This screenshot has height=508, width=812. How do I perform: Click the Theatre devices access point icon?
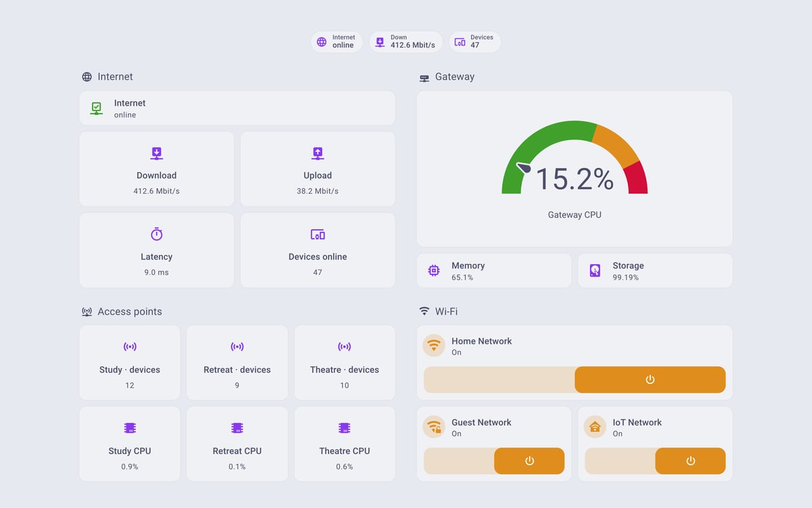coord(344,347)
